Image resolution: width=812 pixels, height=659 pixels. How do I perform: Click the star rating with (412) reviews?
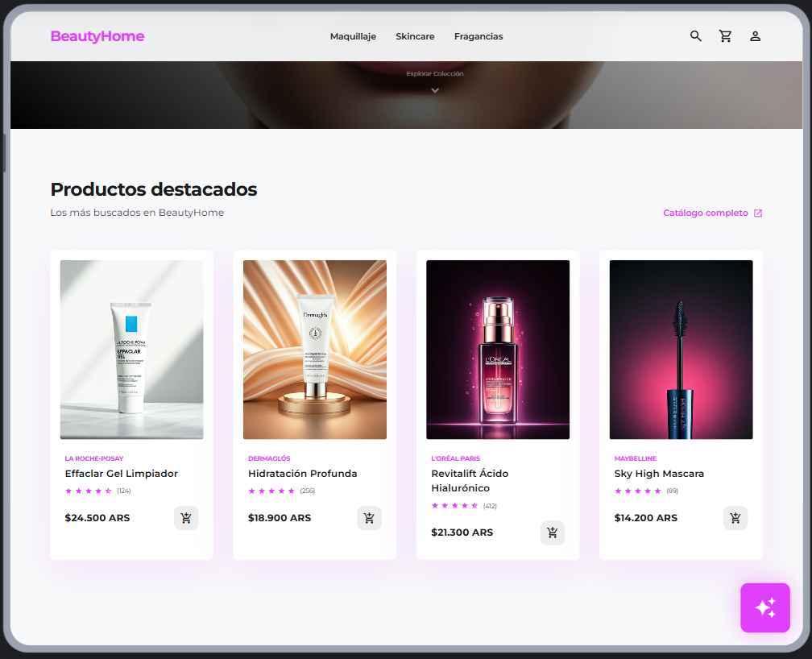tap(464, 506)
